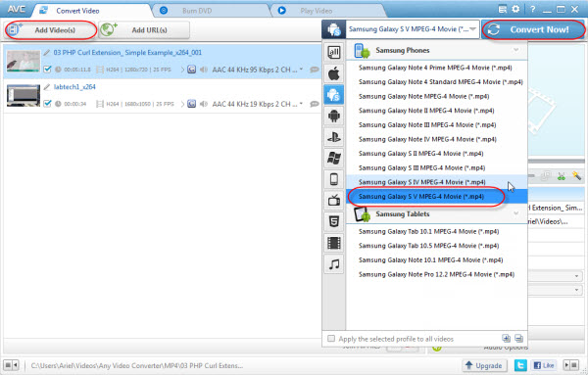Toggle right panel button in status bar
Viewport: 588px width, 375px height.
tap(571, 365)
